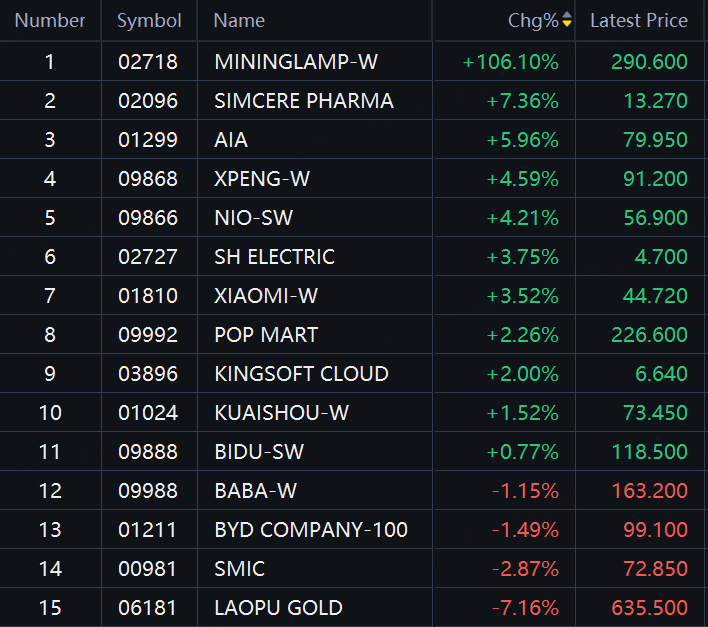Select symbol 01810
This screenshot has width=708, height=627.
(148, 296)
